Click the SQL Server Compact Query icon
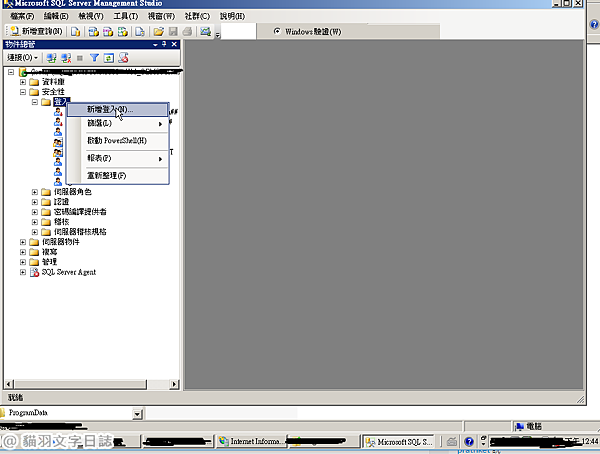The height and width of the screenshot is (454, 600). 140,31
